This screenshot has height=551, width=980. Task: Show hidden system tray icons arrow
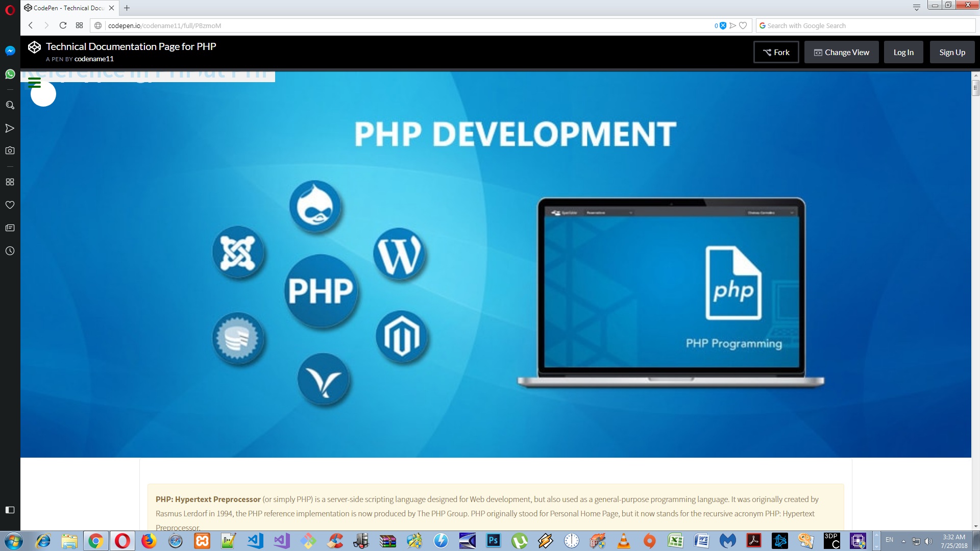coord(903,541)
